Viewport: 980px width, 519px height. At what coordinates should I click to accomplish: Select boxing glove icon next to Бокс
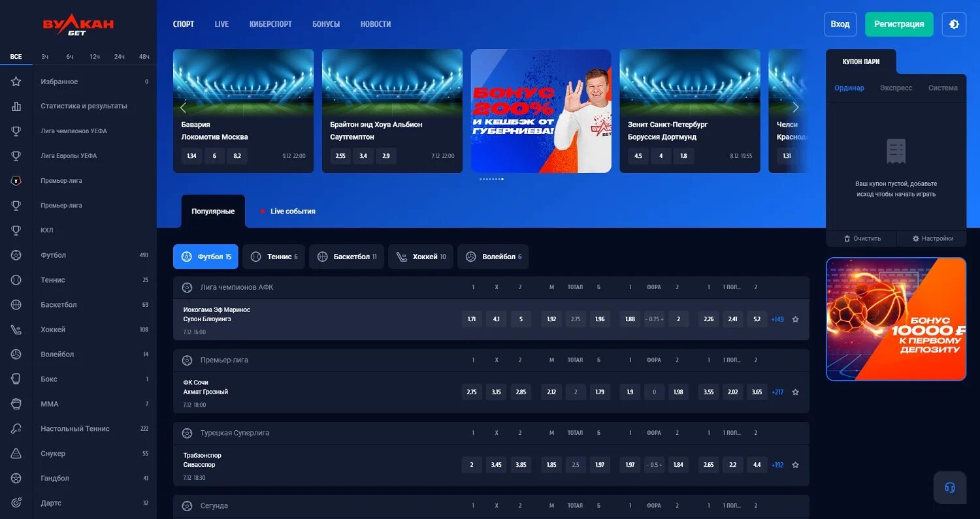[16, 379]
